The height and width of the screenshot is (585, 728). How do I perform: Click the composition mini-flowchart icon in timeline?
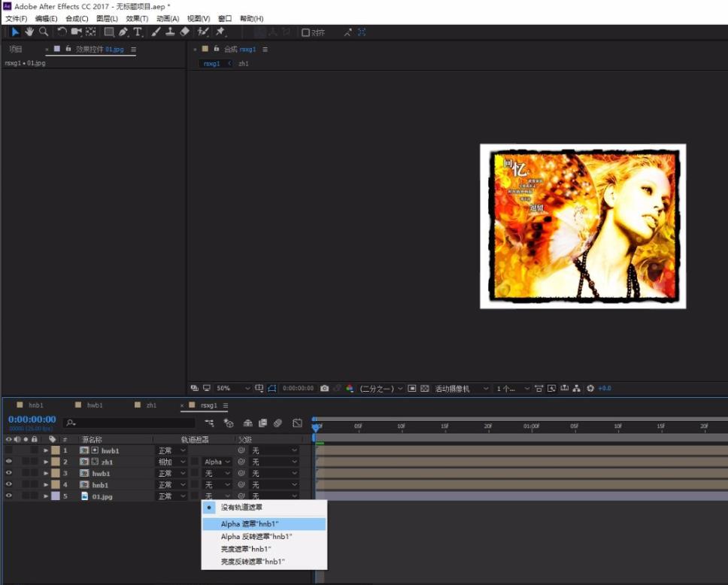coord(209,423)
